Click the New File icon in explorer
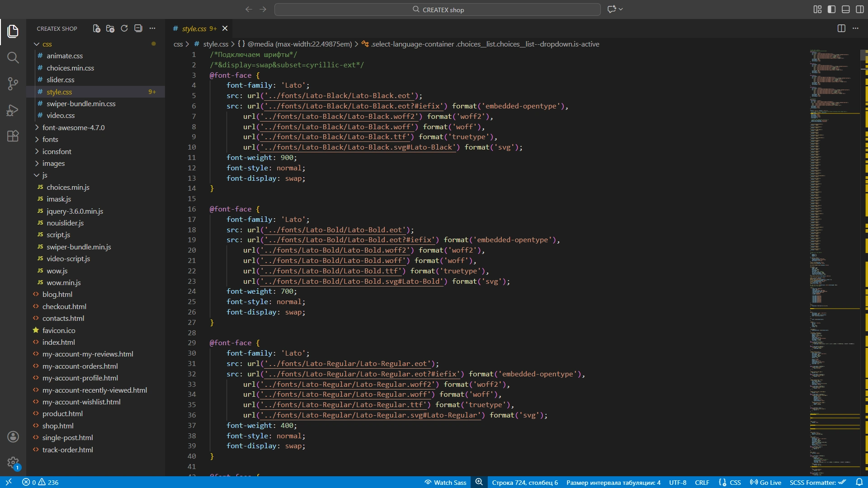This screenshot has width=868, height=488. point(96,28)
